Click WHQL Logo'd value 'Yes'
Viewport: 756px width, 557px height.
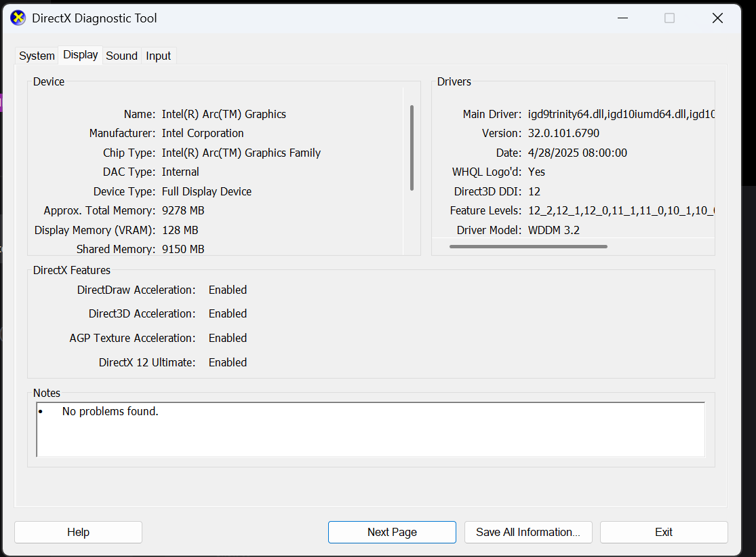(x=536, y=172)
